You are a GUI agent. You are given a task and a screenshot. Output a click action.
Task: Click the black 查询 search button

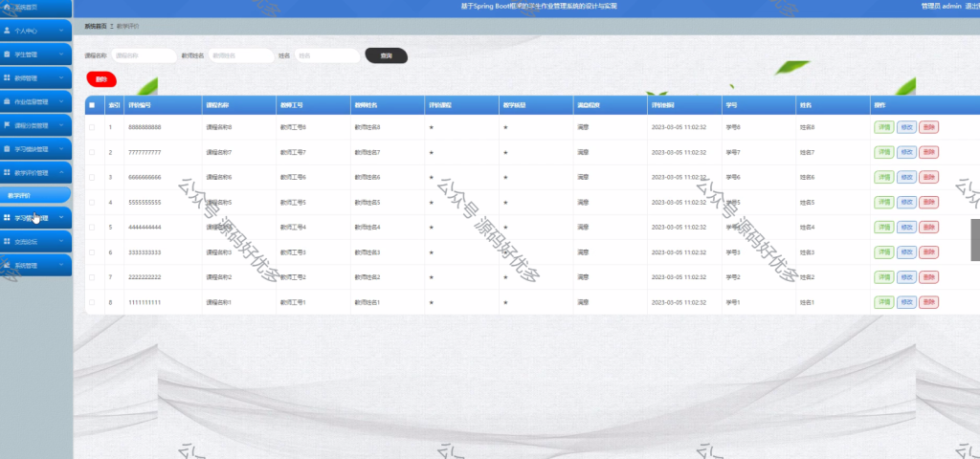(387, 55)
